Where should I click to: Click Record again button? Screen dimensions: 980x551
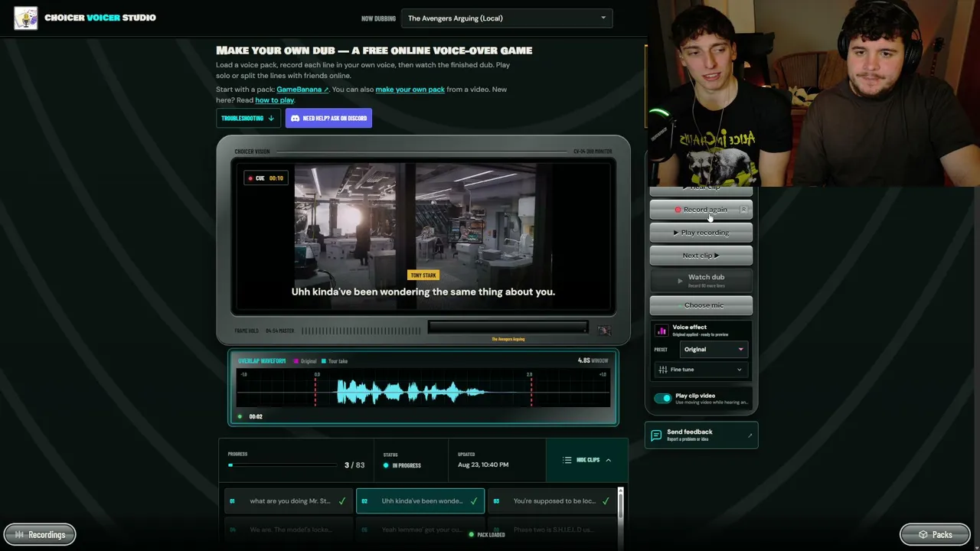click(701, 210)
